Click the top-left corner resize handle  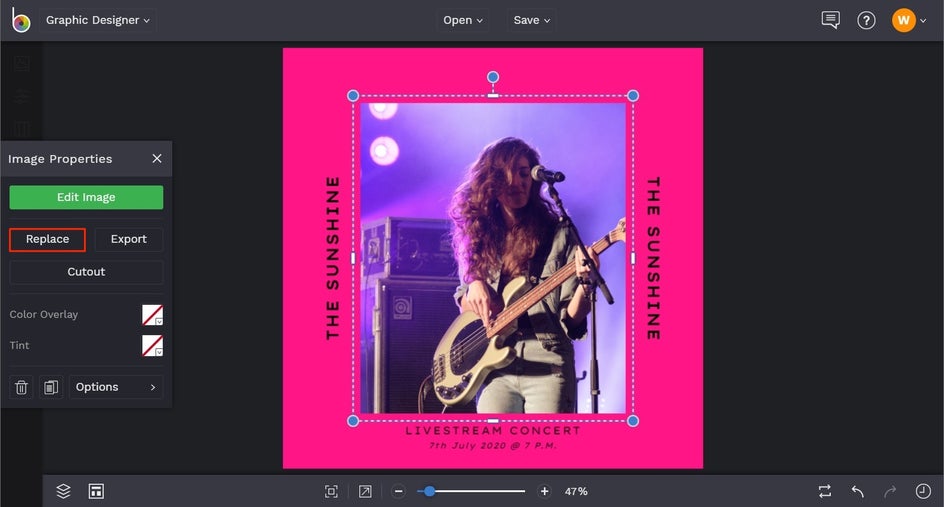tap(353, 96)
